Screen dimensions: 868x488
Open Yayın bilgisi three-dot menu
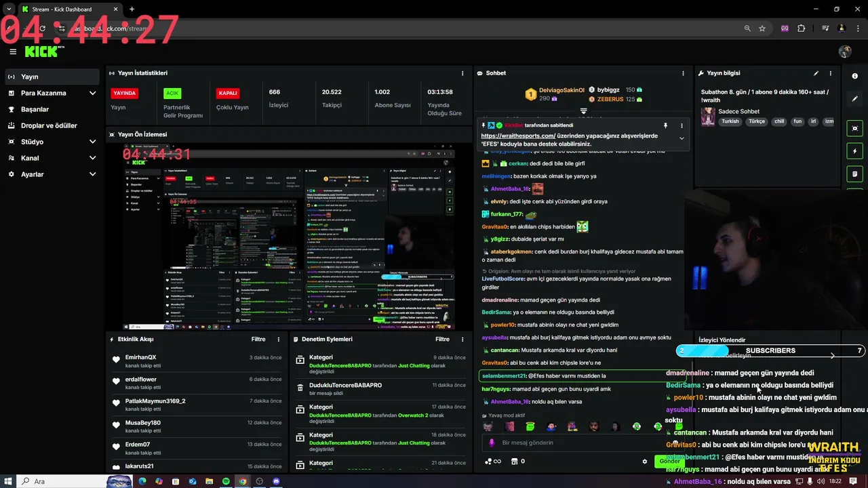(830, 73)
